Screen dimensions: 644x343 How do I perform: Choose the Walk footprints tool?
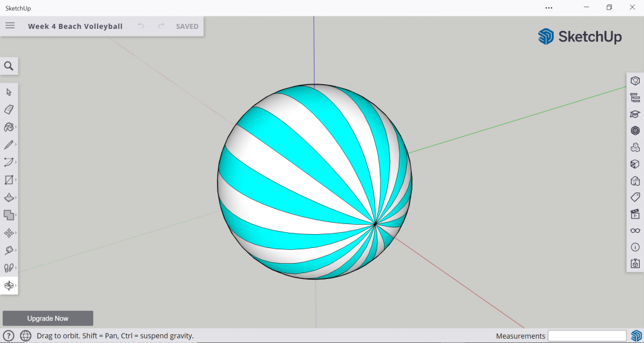[9, 268]
